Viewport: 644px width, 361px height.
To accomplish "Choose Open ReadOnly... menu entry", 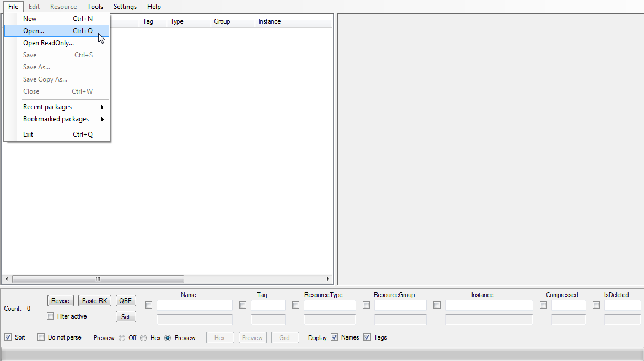I will 57,42.
